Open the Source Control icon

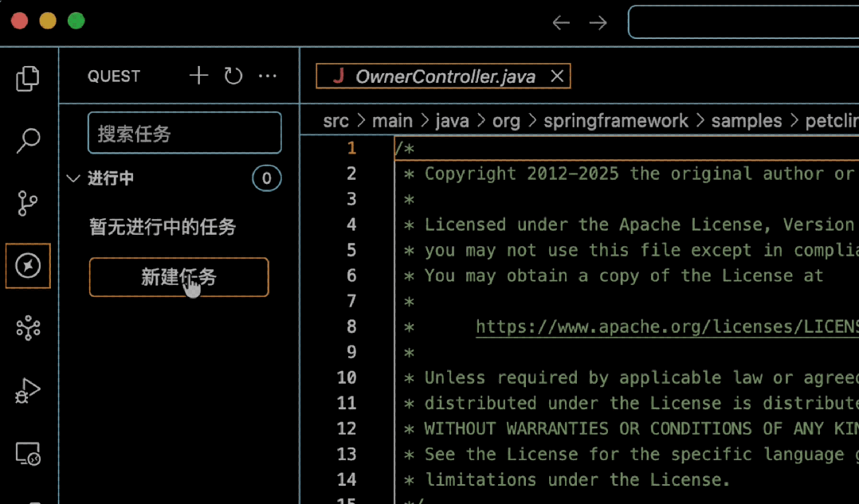28,203
